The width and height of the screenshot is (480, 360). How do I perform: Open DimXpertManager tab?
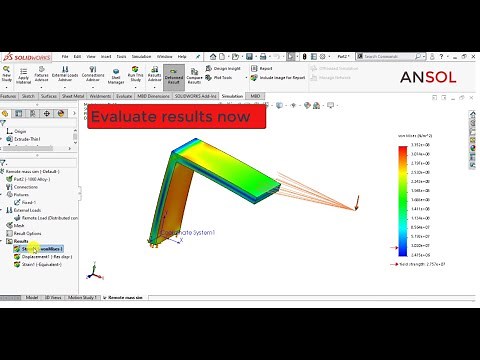[47, 114]
